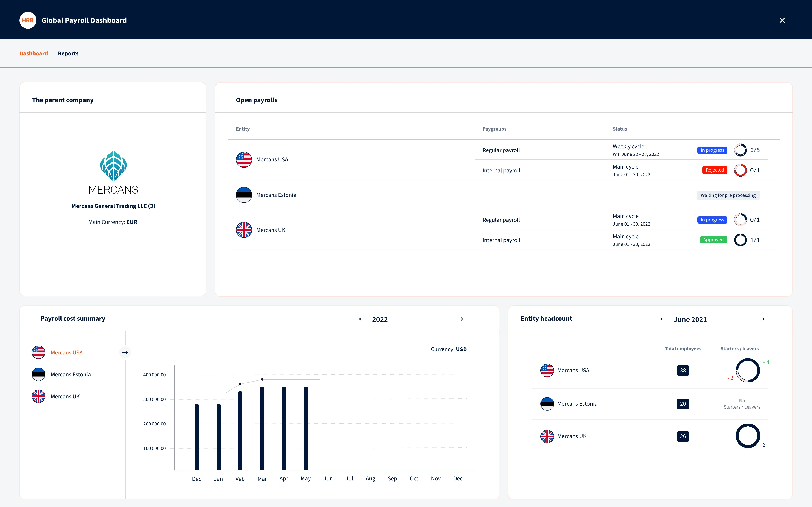Click the Approved status badge for Mercans UK
Image resolution: width=812 pixels, height=507 pixels.
point(713,239)
